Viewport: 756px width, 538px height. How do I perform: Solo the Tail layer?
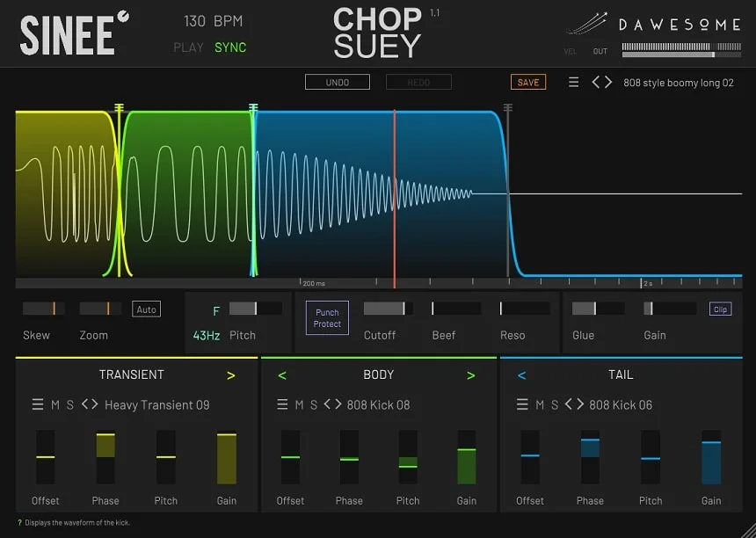(x=555, y=404)
